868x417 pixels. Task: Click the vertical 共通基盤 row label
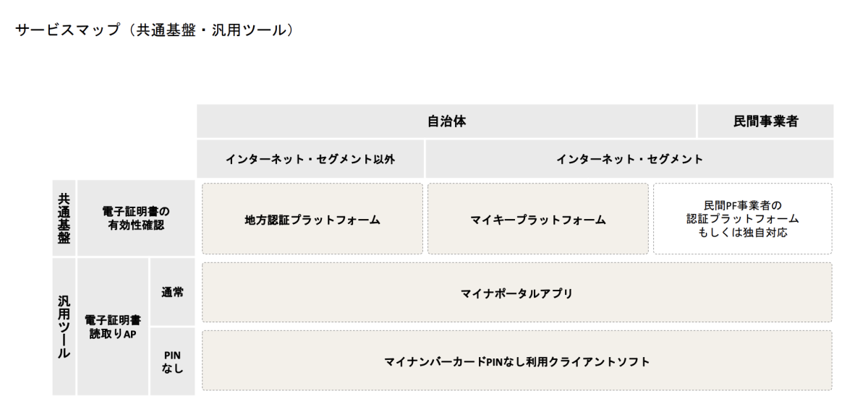coord(64,218)
